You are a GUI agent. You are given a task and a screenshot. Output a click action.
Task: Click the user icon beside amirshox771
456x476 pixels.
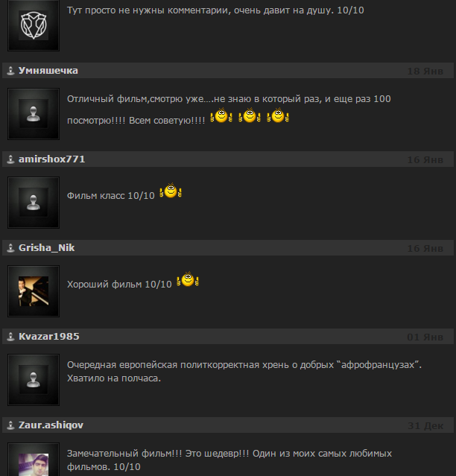coord(10,159)
